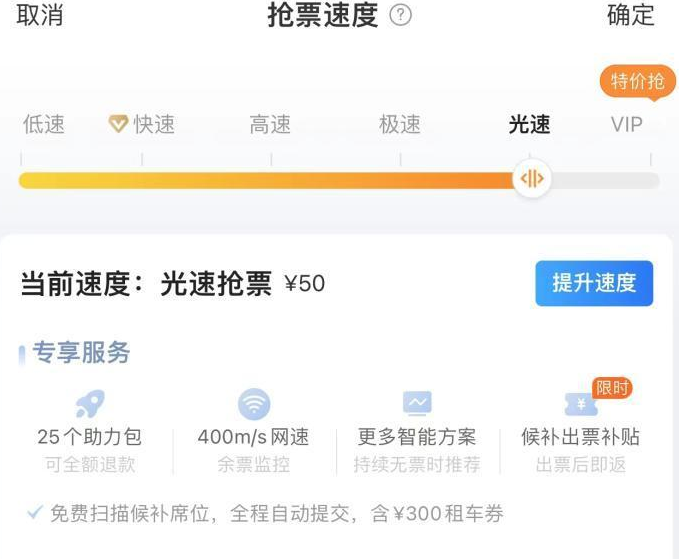Choose the 光速 speed option

529,125
